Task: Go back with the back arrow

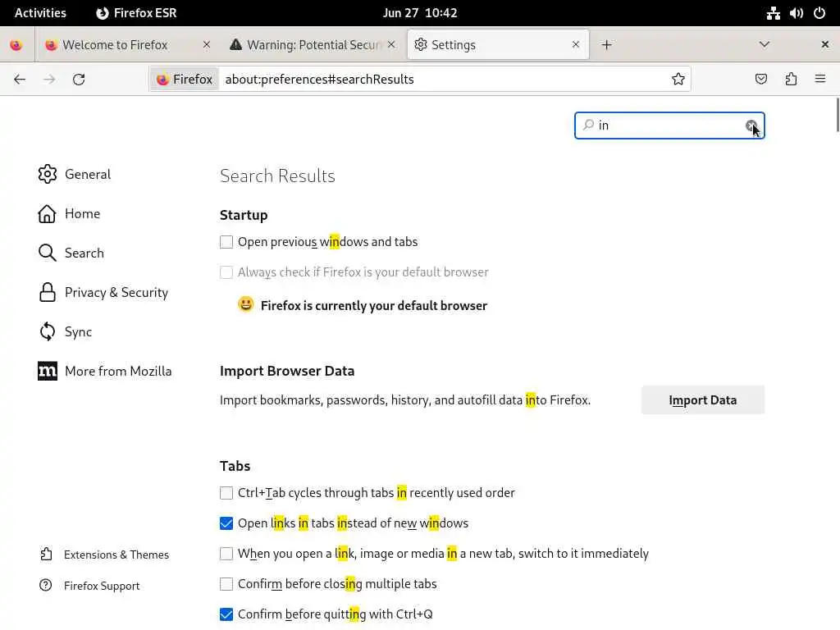Action: pyautogui.click(x=20, y=80)
